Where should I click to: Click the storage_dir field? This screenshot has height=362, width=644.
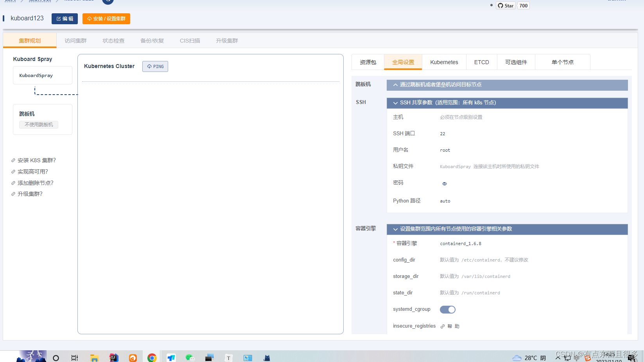pos(475,276)
